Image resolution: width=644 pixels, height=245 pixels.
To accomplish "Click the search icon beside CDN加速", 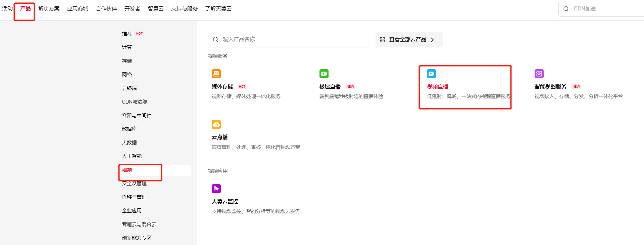I will (566, 9).
